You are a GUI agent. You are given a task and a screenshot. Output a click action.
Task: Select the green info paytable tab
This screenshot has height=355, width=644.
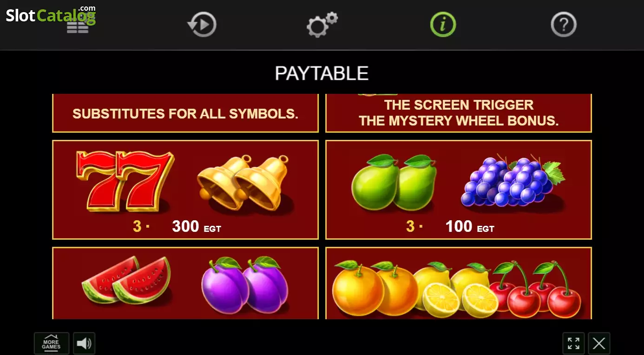443,24
